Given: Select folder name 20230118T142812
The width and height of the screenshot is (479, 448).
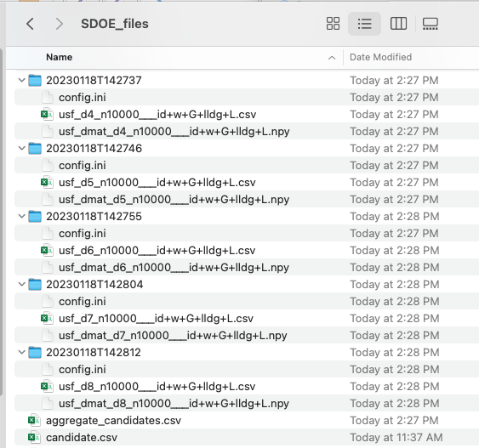Looking at the screenshot, I should (94, 353).
